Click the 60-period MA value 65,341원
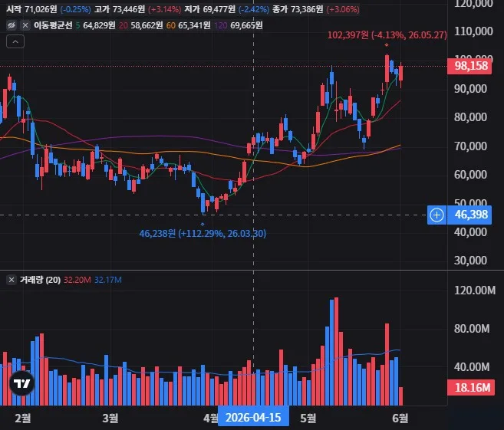 coord(194,25)
